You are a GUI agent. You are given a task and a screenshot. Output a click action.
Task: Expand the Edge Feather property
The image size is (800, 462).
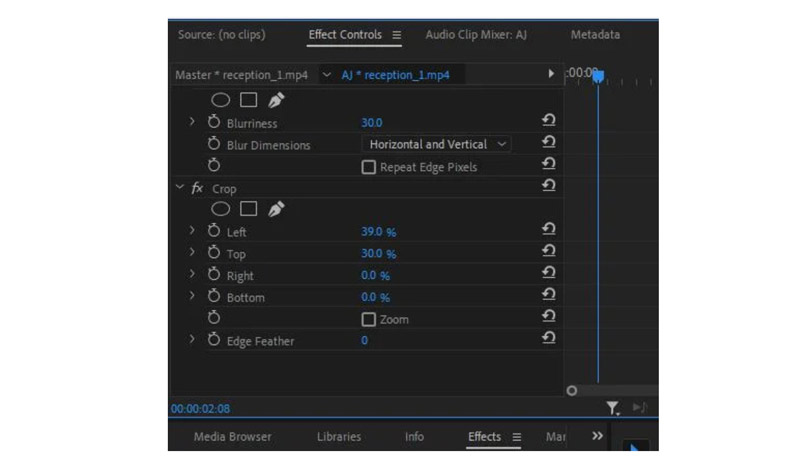(192, 340)
